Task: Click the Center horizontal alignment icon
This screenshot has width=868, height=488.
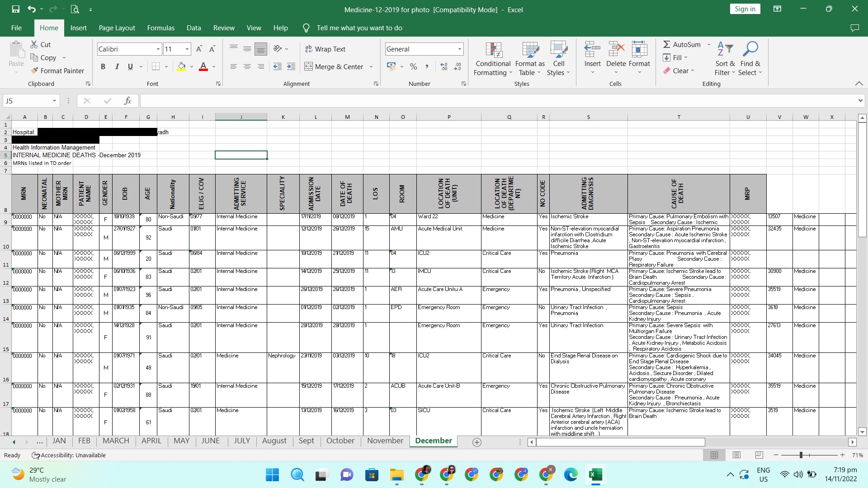Action: pyautogui.click(x=247, y=67)
